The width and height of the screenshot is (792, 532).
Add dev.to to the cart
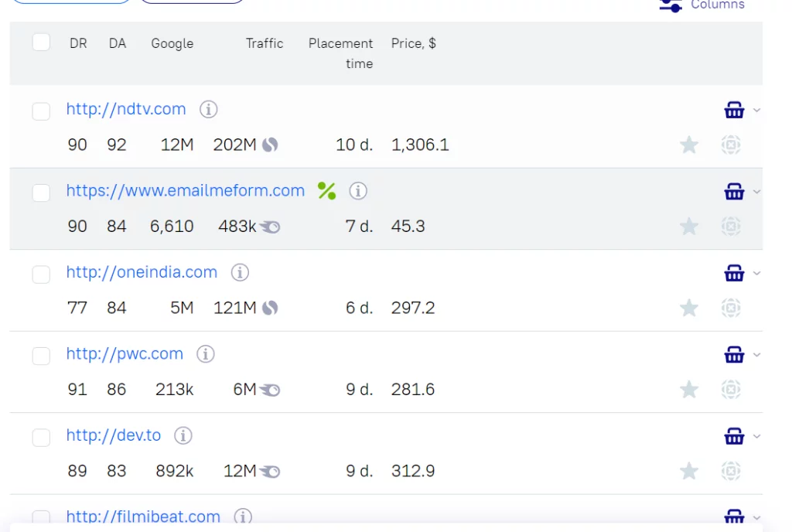[734, 436]
